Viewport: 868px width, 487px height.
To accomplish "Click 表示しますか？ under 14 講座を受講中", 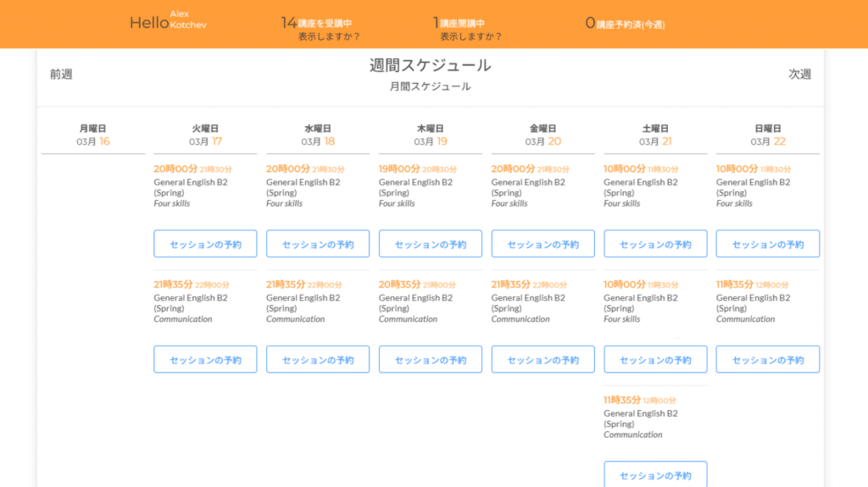I will 329,36.
